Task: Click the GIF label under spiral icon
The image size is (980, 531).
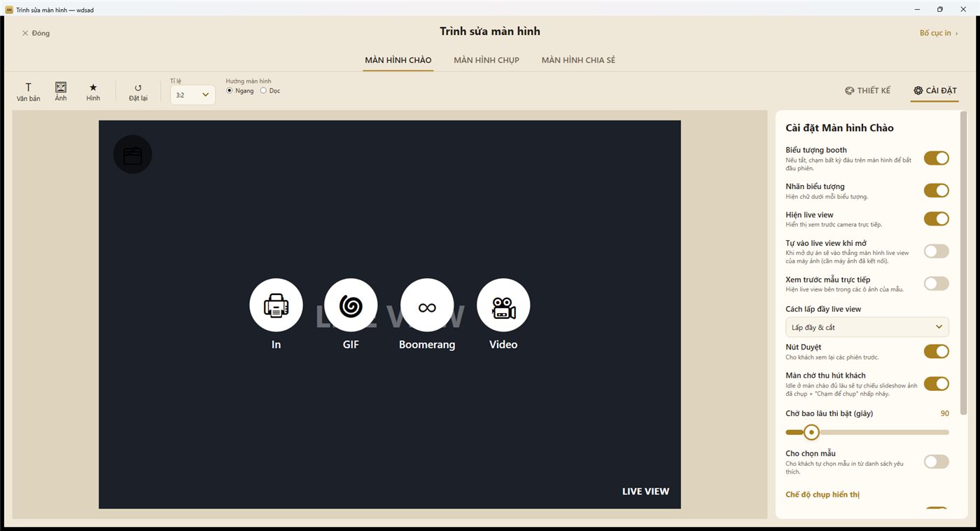Action: 351,345
